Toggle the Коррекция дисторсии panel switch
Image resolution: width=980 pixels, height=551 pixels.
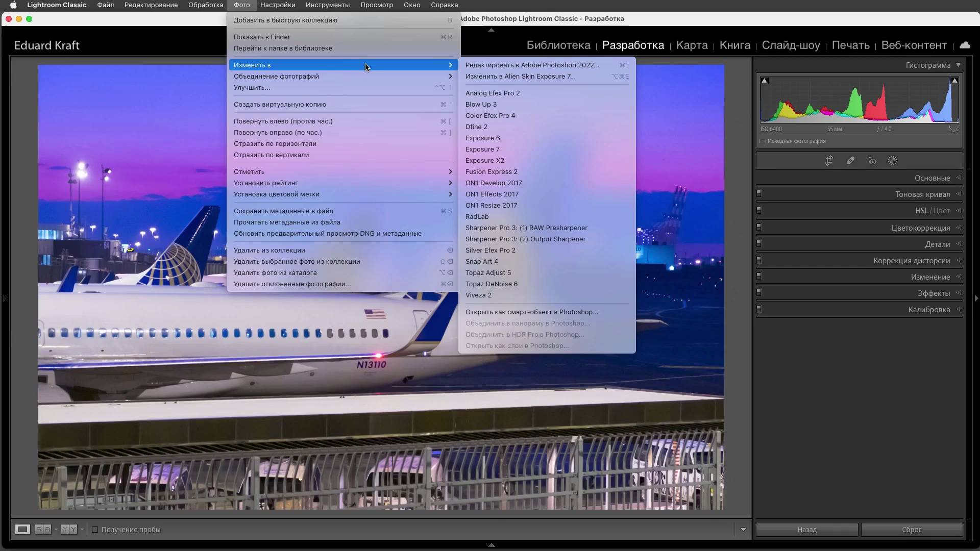[x=759, y=260]
